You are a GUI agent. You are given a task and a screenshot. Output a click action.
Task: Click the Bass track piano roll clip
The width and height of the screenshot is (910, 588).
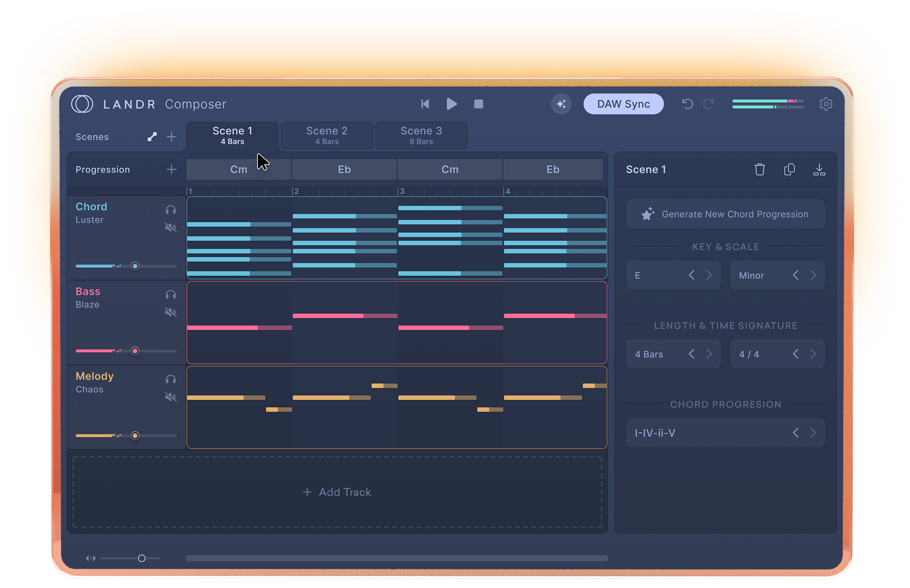point(396,323)
